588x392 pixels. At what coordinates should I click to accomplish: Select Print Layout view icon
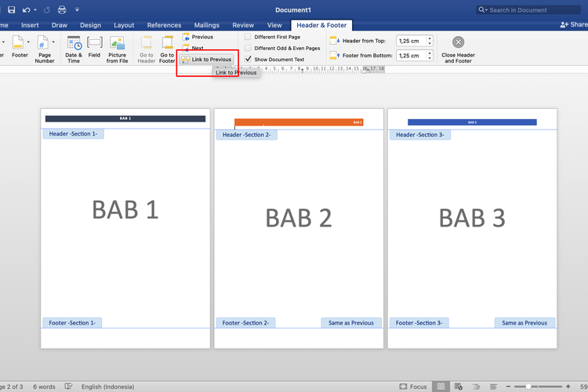(441, 387)
